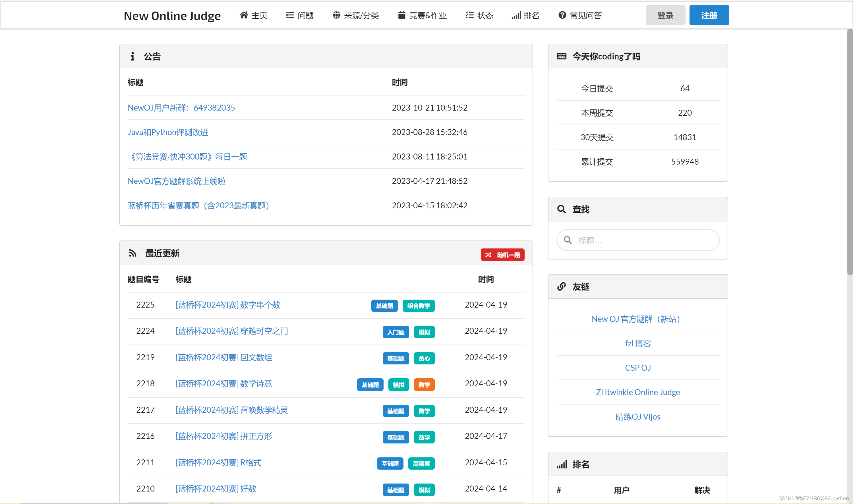The image size is (853, 504).
Task: Click the keyboard icon in 今天你coding了吗 header
Action: pos(561,56)
